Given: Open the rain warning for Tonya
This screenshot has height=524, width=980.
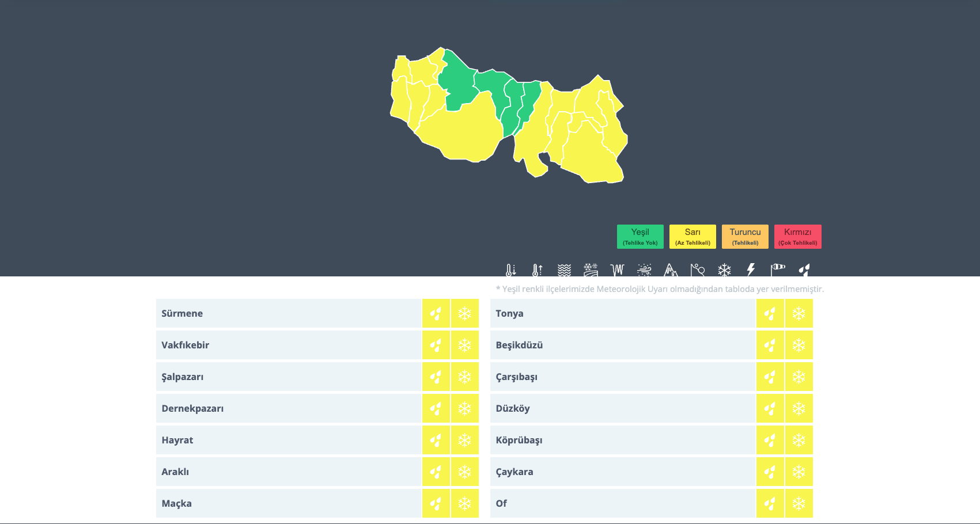Looking at the screenshot, I should (770, 313).
